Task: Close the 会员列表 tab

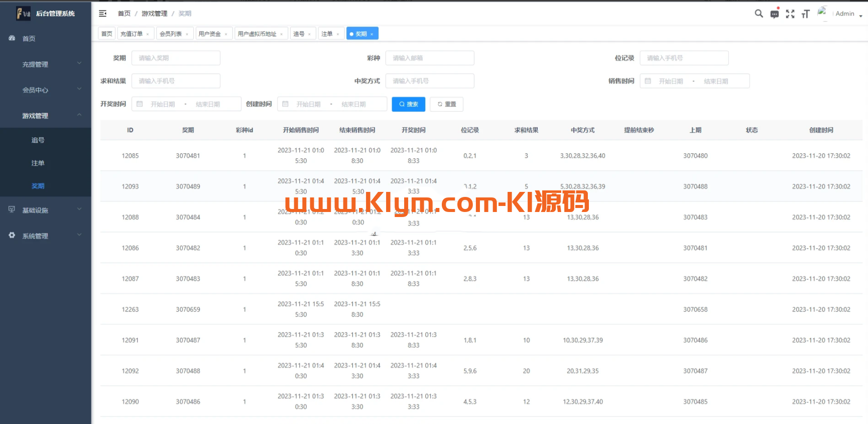Action: pyautogui.click(x=187, y=34)
